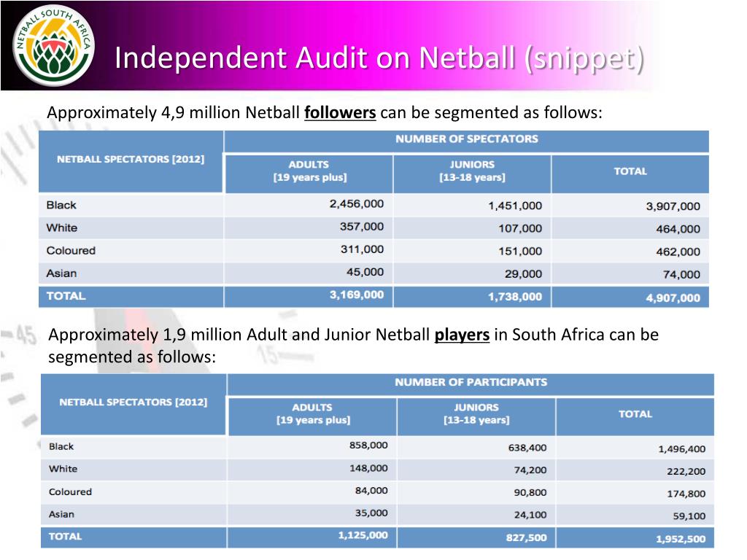Viewport: 747px width, 560px height.
Task: Click TOTAL row label in participants table
Action: [65, 536]
